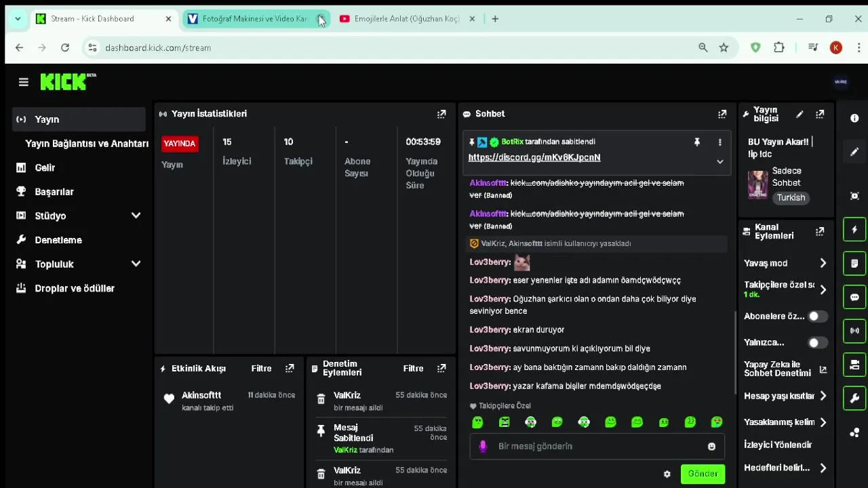This screenshot has width=868, height=488.
Task: Edit stream info with pencil icon
Action: 800,115
